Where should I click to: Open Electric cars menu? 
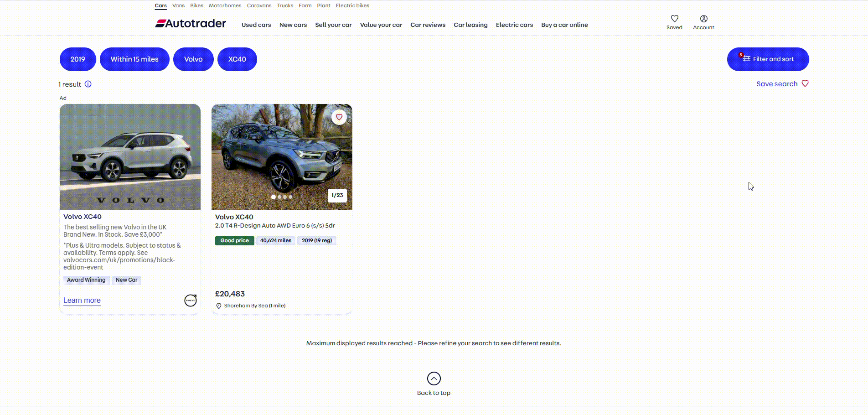pos(514,25)
